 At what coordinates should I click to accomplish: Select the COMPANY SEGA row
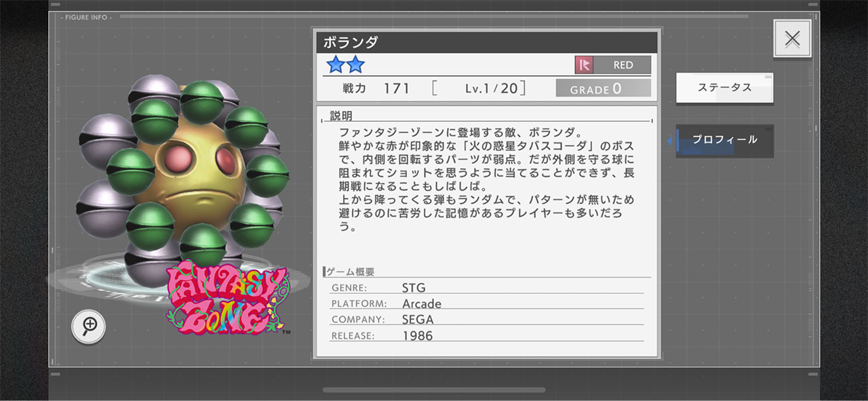[x=486, y=320]
